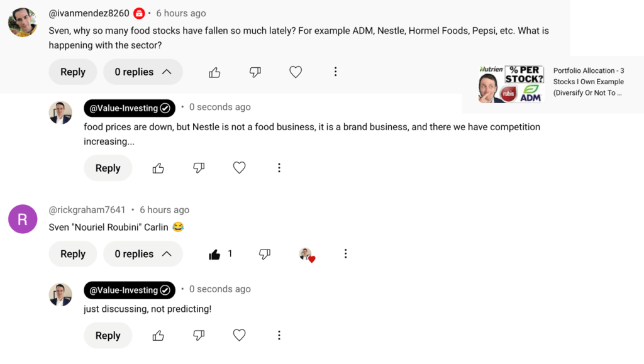The height and width of the screenshot is (364, 644).
Task: Click the purple R avatar of rickgraham7641
Action: [x=23, y=219]
